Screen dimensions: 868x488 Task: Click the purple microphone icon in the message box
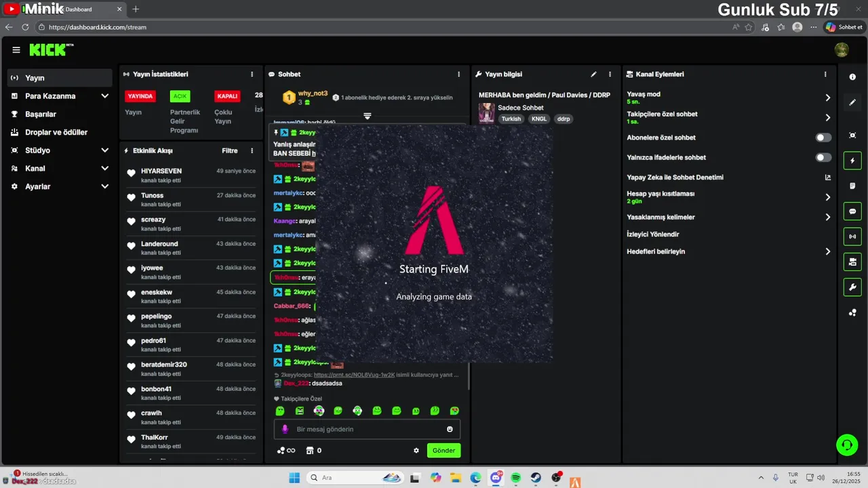click(x=285, y=429)
